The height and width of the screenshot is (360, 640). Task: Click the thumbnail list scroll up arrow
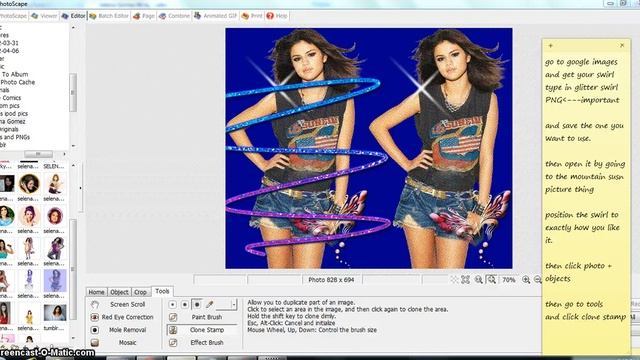(x=73, y=165)
